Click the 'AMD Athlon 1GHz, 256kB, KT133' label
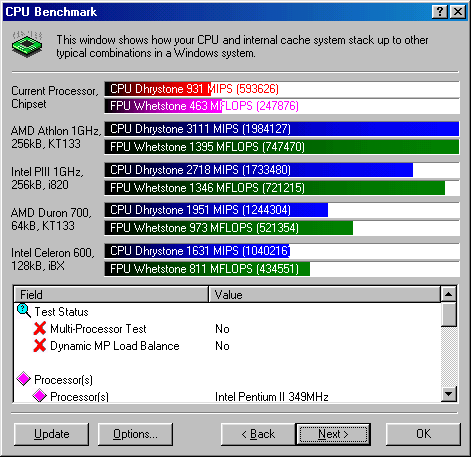Viewport: 471px width, 457px height. (x=56, y=137)
